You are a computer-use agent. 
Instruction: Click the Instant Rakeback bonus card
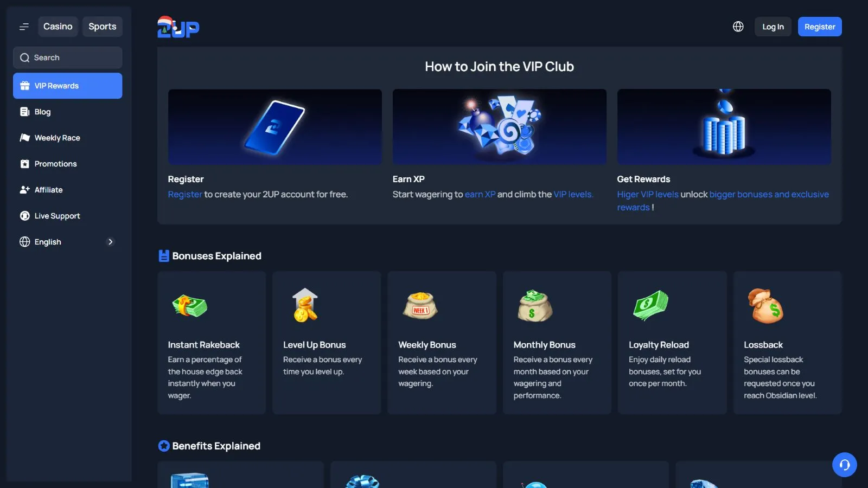click(212, 343)
